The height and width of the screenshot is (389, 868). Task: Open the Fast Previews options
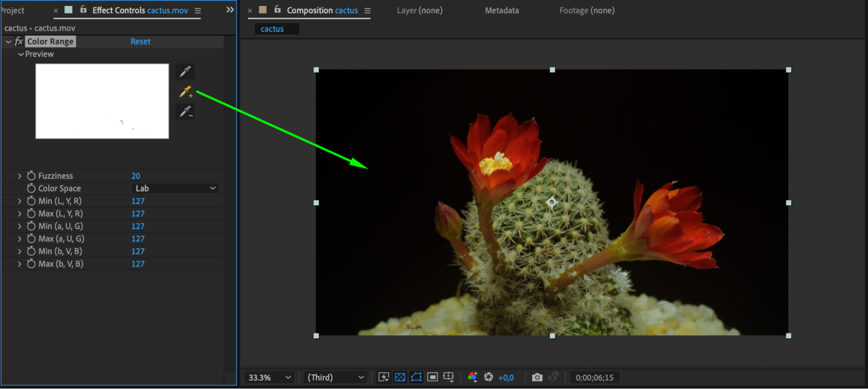[x=383, y=377]
